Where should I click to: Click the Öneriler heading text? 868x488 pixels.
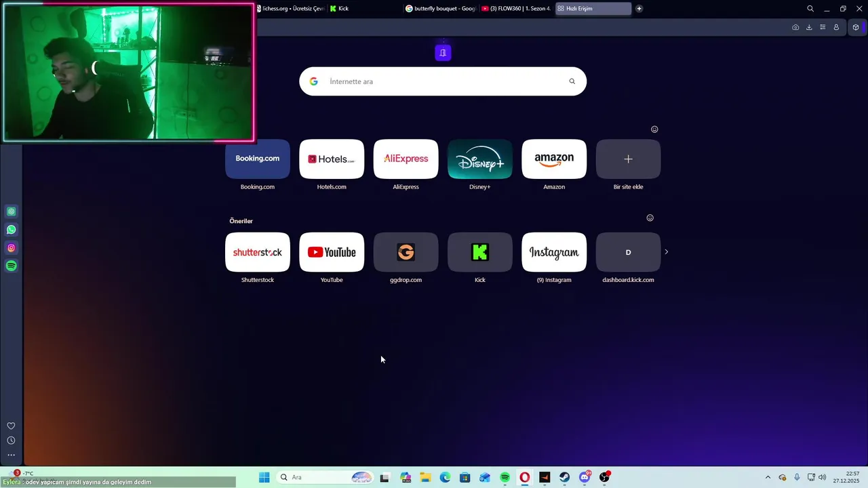pyautogui.click(x=241, y=221)
